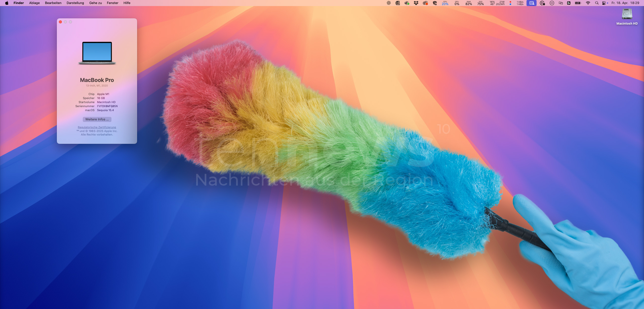Viewport: 644px width, 309px height.
Task: Show CPU 20% usage monitor dropdown
Action: tap(445, 3)
